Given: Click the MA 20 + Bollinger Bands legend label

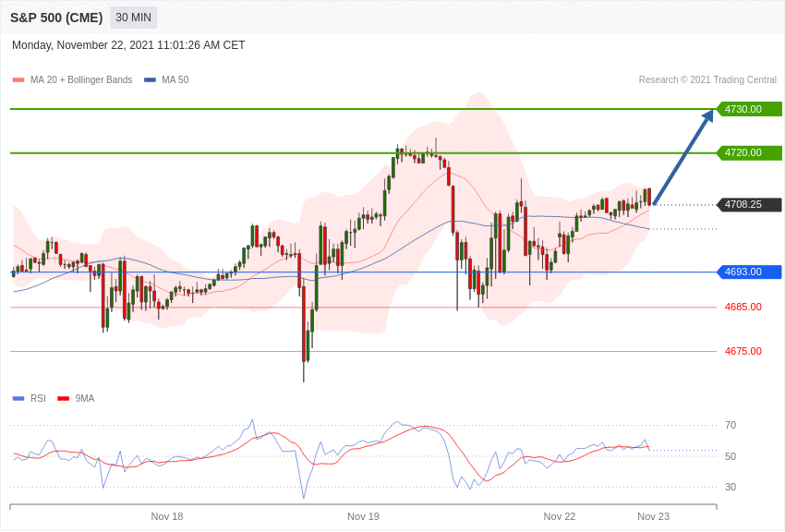Looking at the screenshot, I should (x=81, y=79).
